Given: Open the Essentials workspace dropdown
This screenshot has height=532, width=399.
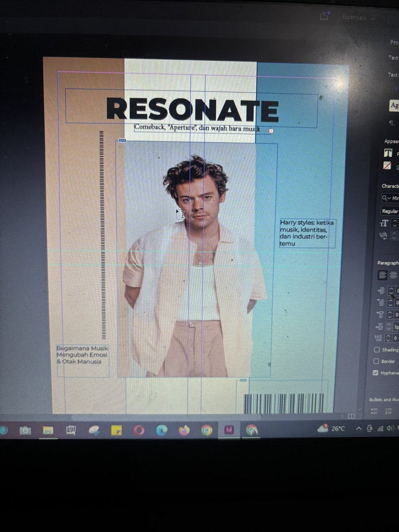Looking at the screenshot, I should [359, 17].
